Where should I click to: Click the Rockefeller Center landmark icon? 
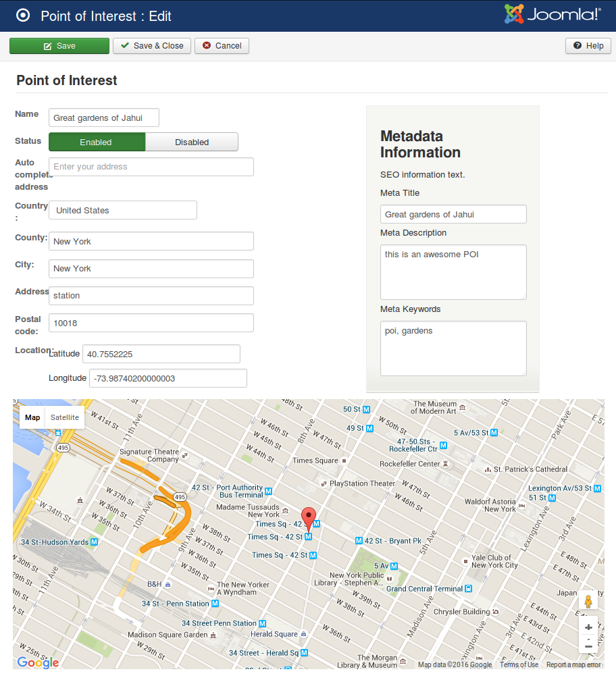click(445, 464)
